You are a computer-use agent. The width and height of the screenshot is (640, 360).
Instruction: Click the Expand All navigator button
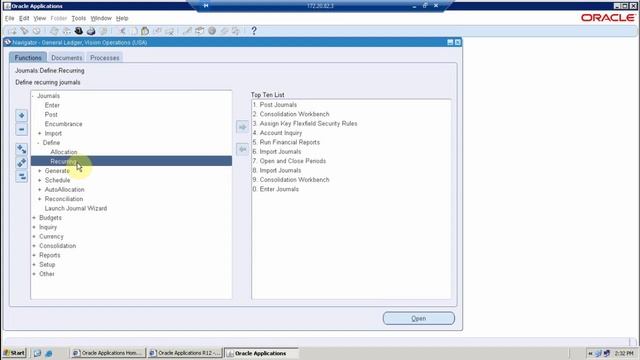pos(22,163)
